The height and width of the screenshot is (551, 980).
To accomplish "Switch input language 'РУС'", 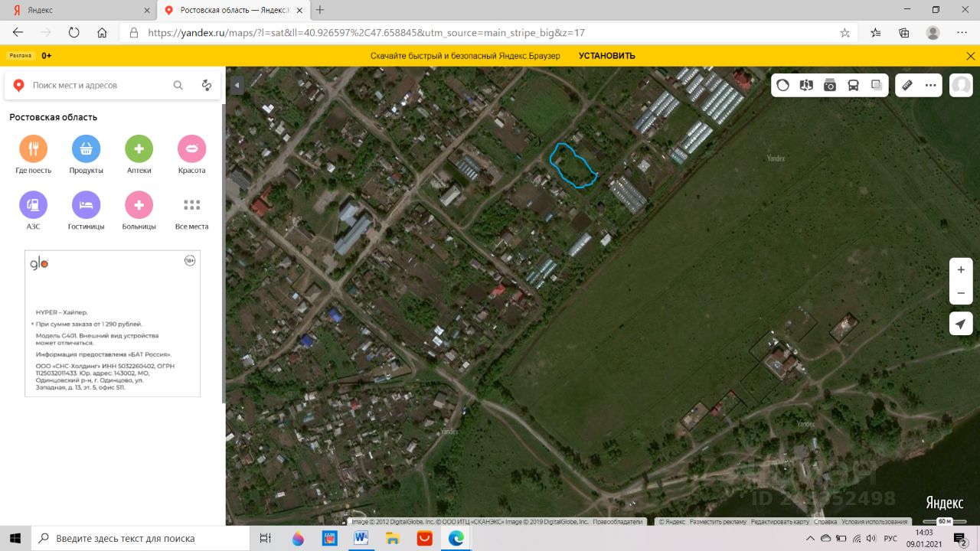I will pos(890,539).
